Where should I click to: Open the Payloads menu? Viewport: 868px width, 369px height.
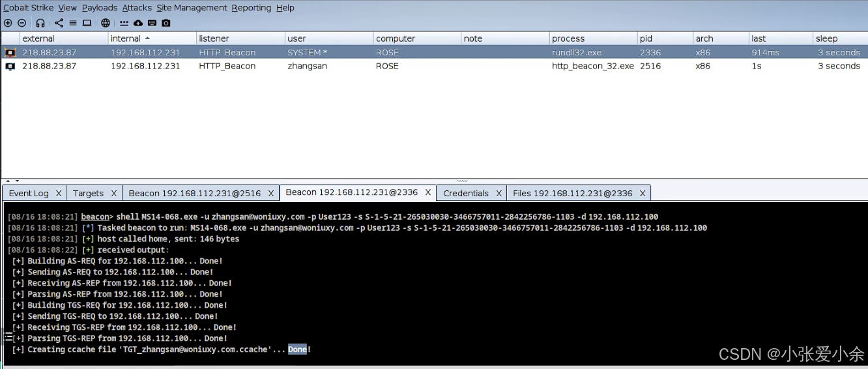click(100, 8)
